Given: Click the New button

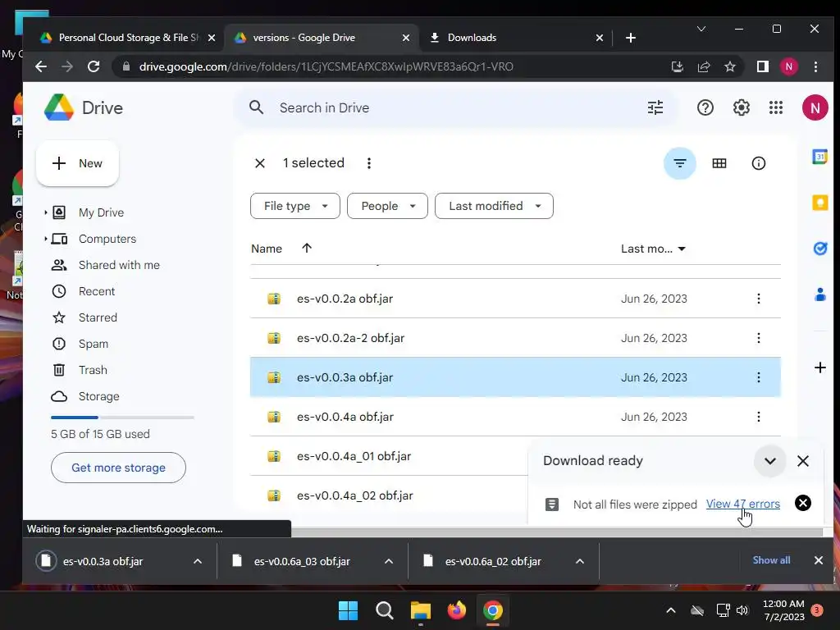Looking at the screenshot, I should point(78,163).
